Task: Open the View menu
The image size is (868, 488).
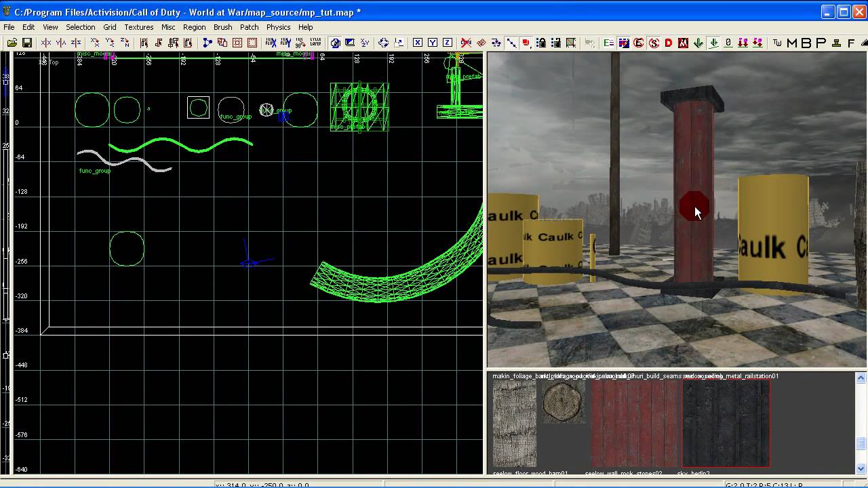Action: pyautogui.click(x=50, y=27)
